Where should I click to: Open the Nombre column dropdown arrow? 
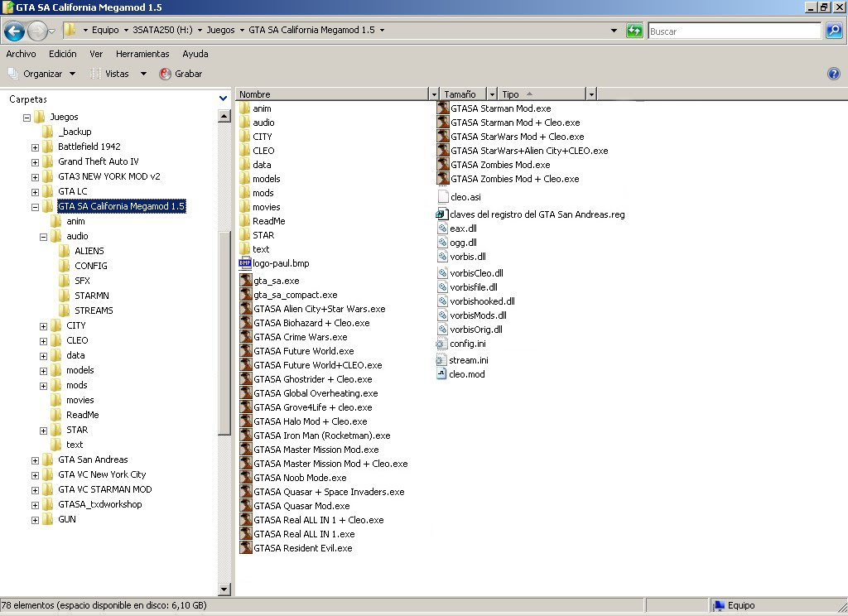click(x=433, y=94)
